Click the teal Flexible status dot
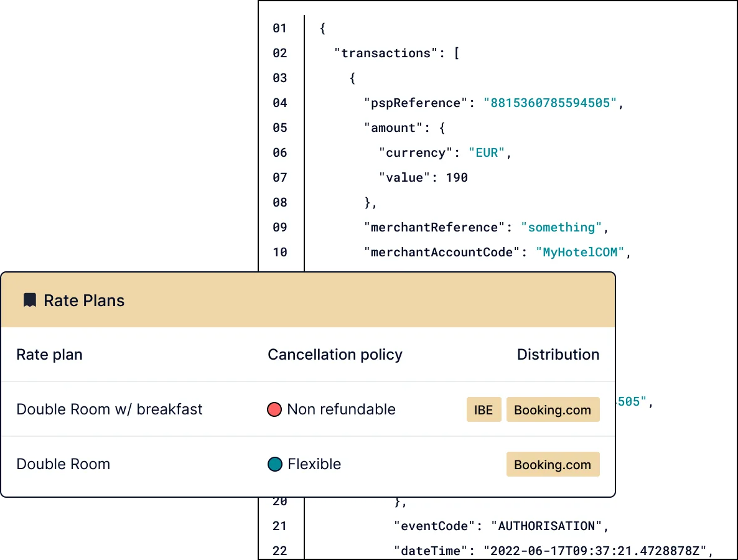The height and width of the screenshot is (560, 738). click(275, 464)
